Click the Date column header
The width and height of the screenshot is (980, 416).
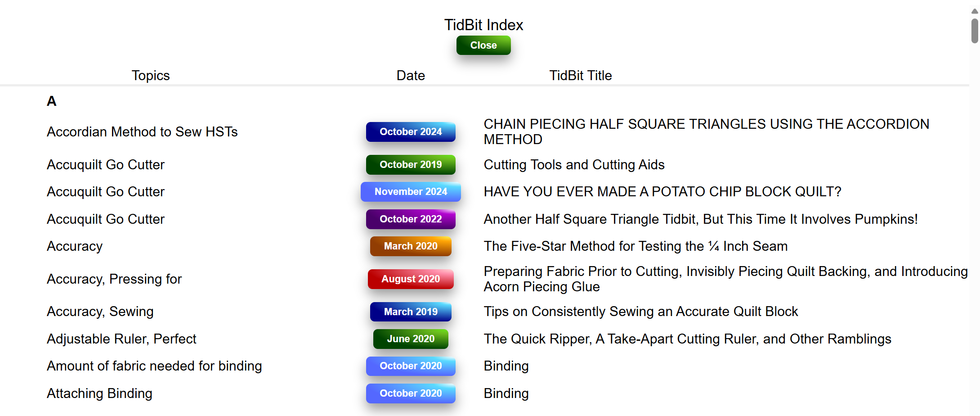(411, 76)
